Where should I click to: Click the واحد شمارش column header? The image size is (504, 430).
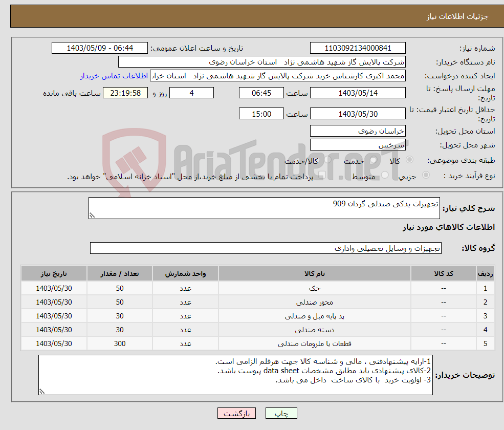coord(185,274)
